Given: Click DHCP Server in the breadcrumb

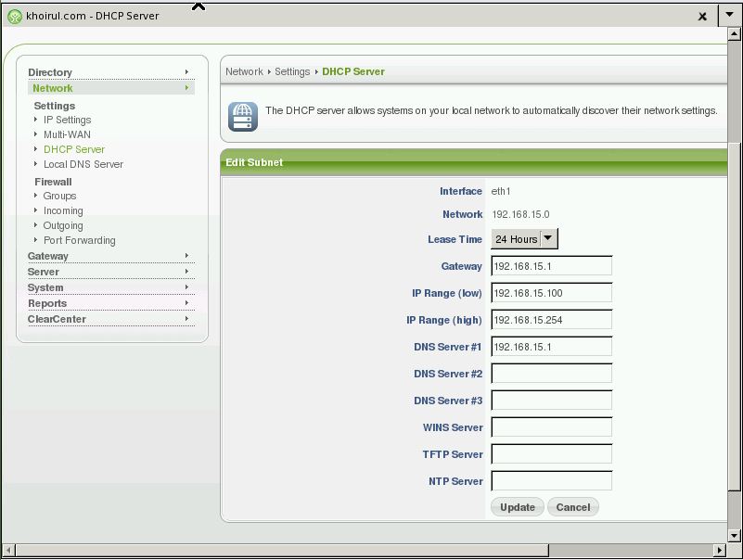Looking at the screenshot, I should click(x=353, y=71).
